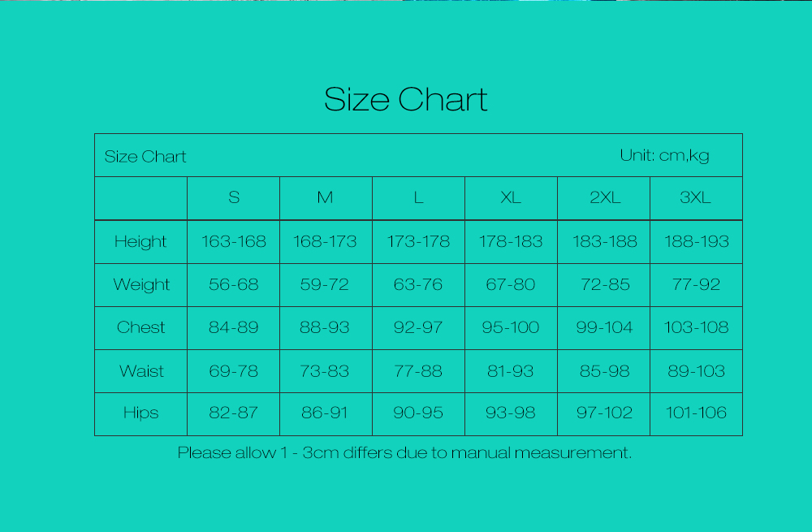The height and width of the screenshot is (532, 812).
Task: Click the Hips row label
Action: [140, 413]
